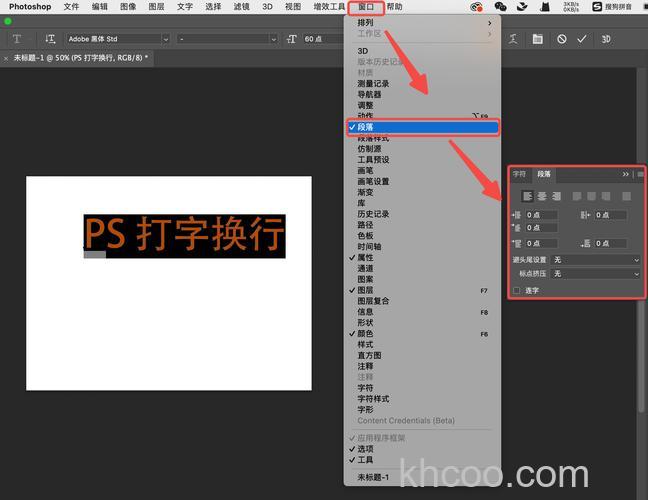
Task: Click the font size T icon
Action: [x=291, y=39]
